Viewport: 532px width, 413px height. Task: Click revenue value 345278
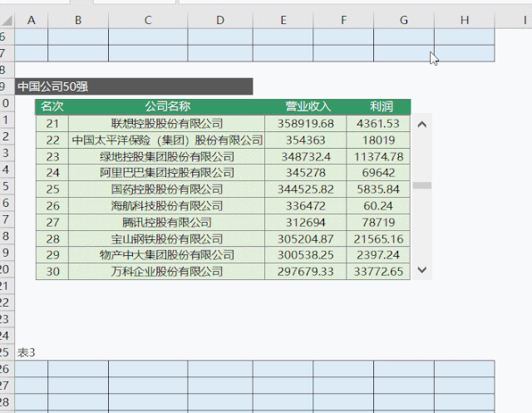pyautogui.click(x=306, y=173)
